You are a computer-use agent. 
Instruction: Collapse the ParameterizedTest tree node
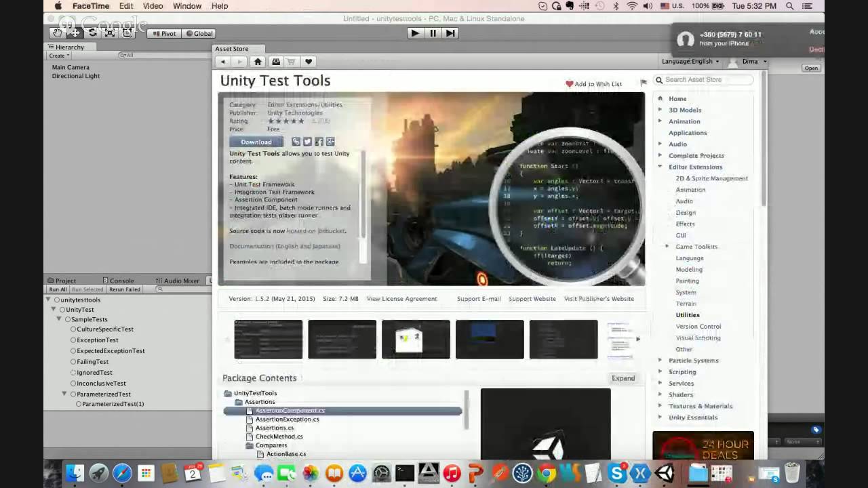[x=64, y=394]
